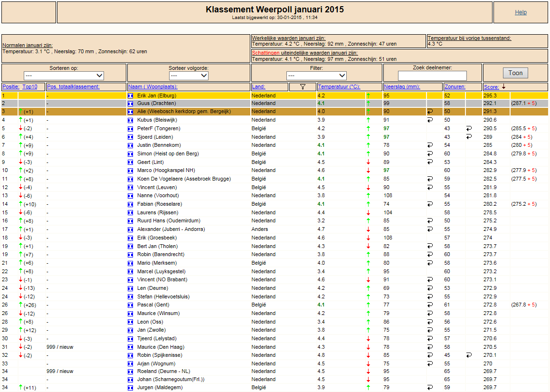Click the blue icon beside Jurgen (Maldegem)
550x392 pixels.
pyautogui.click(x=131, y=388)
